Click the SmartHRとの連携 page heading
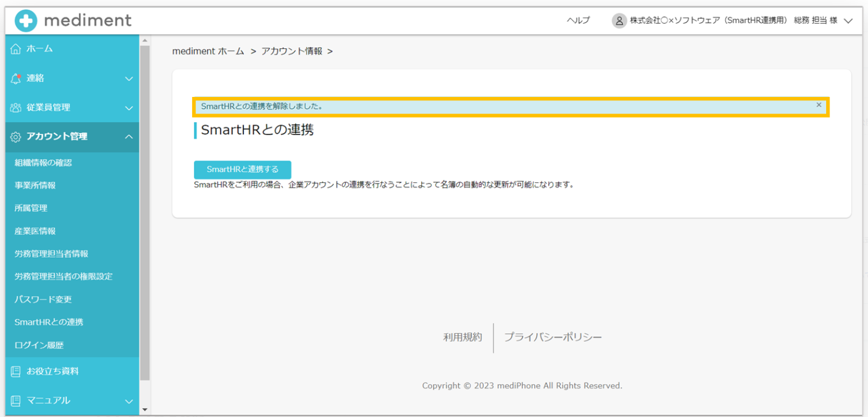 tap(258, 130)
